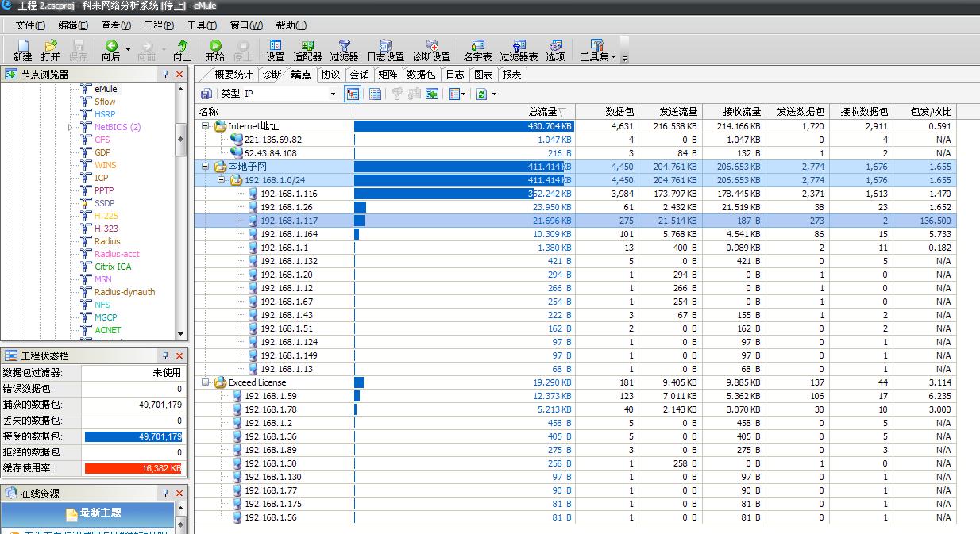
Task: Open the 过滤器 (Filter) tool
Action: tap(344, 50)
